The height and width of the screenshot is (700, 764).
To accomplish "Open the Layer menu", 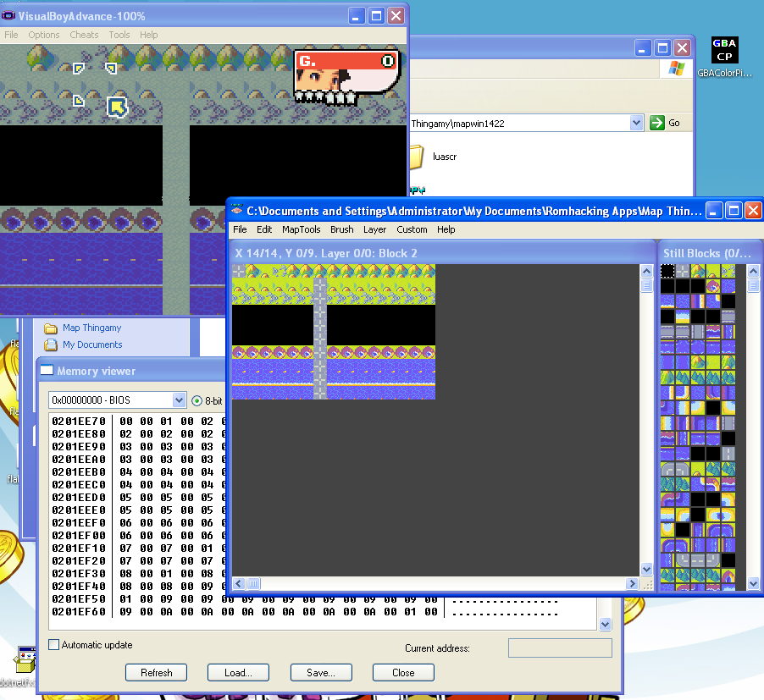I will point(374,229).
